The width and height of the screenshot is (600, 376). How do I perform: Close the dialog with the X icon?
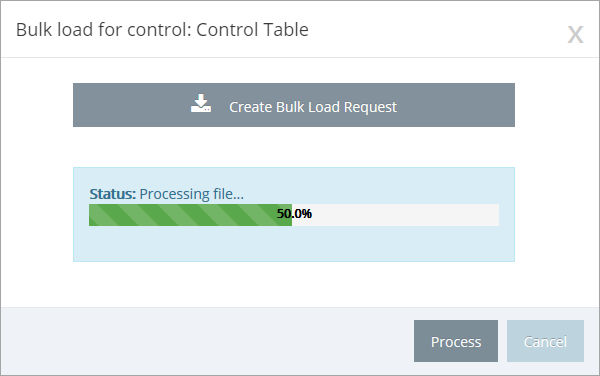575,35
